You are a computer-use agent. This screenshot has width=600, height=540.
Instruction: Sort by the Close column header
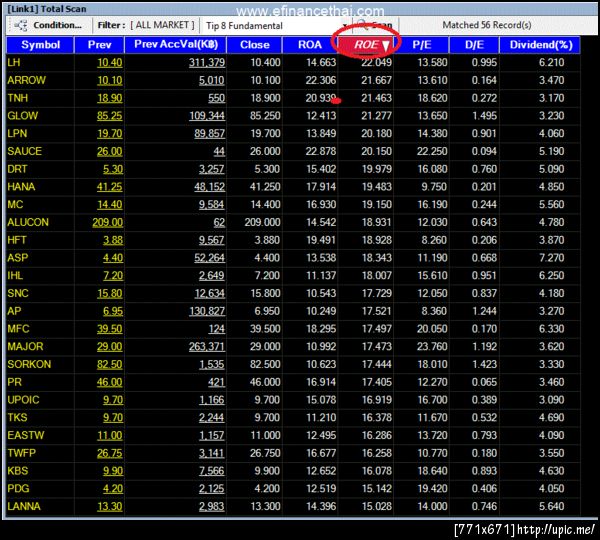[254, 45]
